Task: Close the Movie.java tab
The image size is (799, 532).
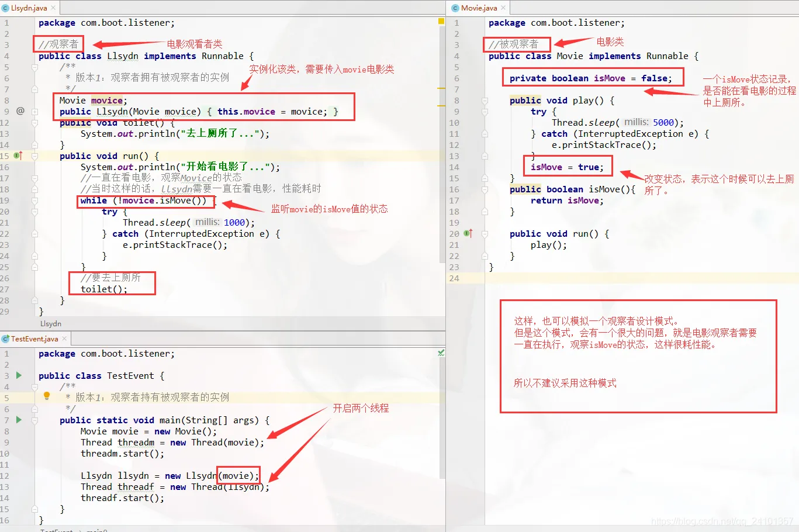Action: (x=503, y=8)
